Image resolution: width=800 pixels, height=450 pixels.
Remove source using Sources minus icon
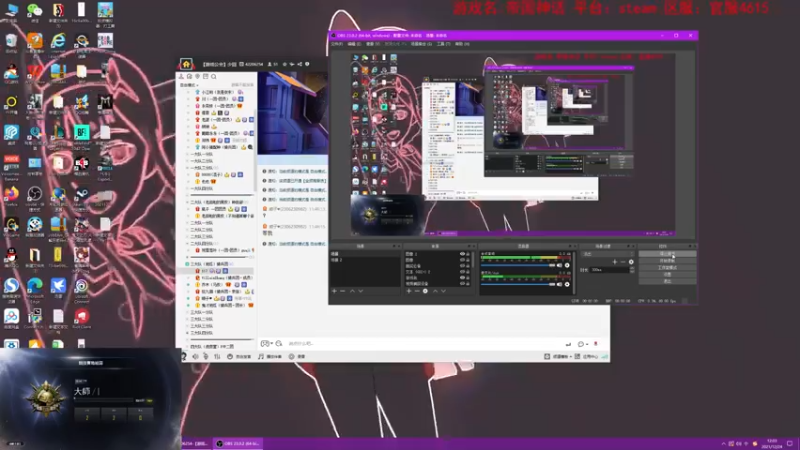417,291
